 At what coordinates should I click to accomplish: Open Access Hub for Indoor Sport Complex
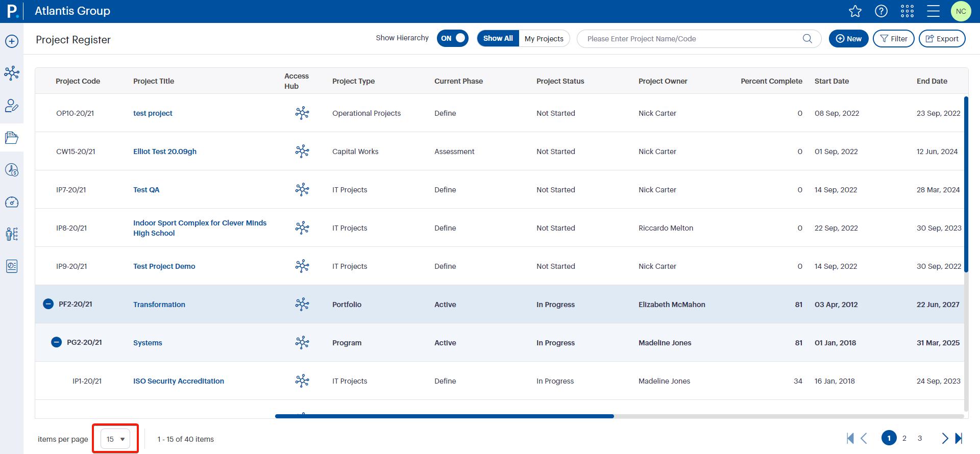tap(302, 228)
